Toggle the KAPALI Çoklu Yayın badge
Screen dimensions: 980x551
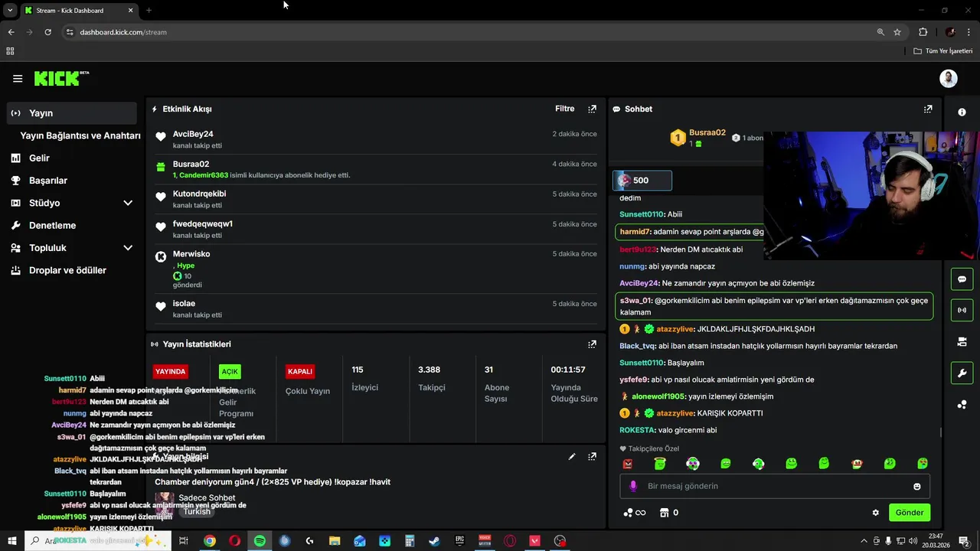299,371
